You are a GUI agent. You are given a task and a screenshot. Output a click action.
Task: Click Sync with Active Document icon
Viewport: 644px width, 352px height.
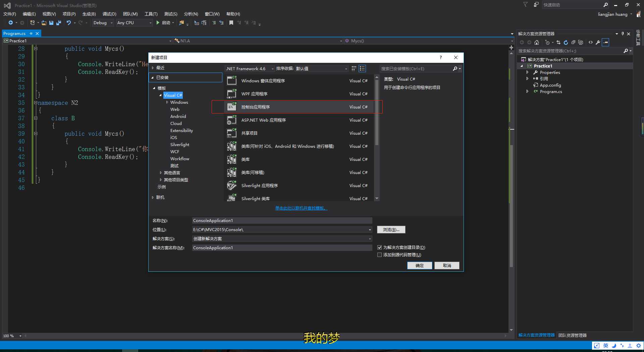(x=558, y=42)
